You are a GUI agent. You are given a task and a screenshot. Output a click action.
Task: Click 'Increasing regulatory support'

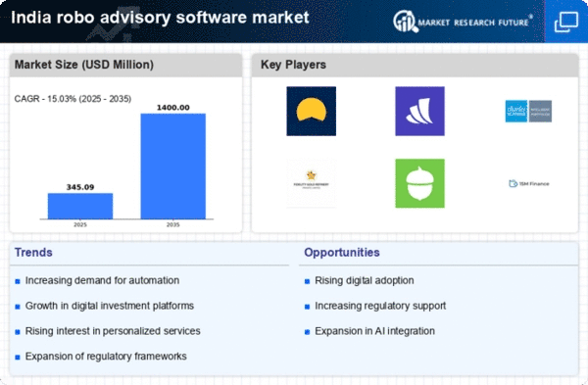pos(380,306)
